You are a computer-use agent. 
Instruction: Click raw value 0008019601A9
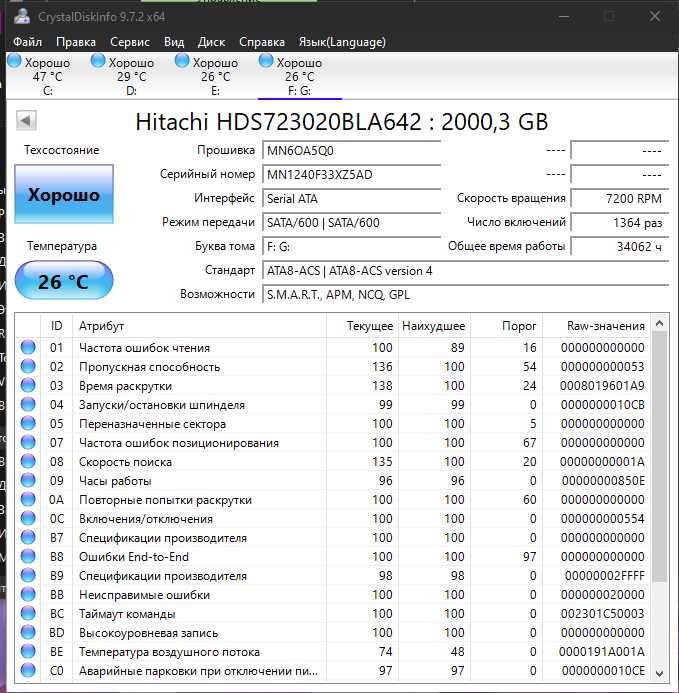602,386
